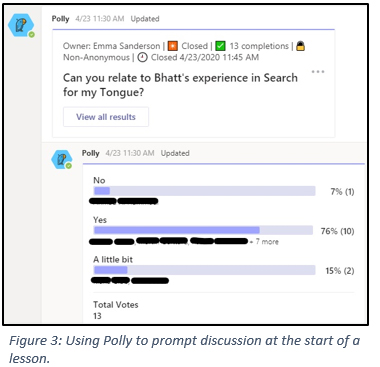The image size is (380, 367).
Task: Click the Total Votes label
Action: (x=116, y=304)
